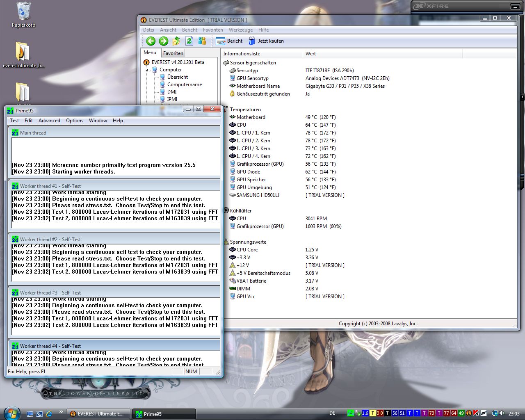Open the Datei menu in EVEREST
The width and height of the screenshot is (525, 420).
148,30
